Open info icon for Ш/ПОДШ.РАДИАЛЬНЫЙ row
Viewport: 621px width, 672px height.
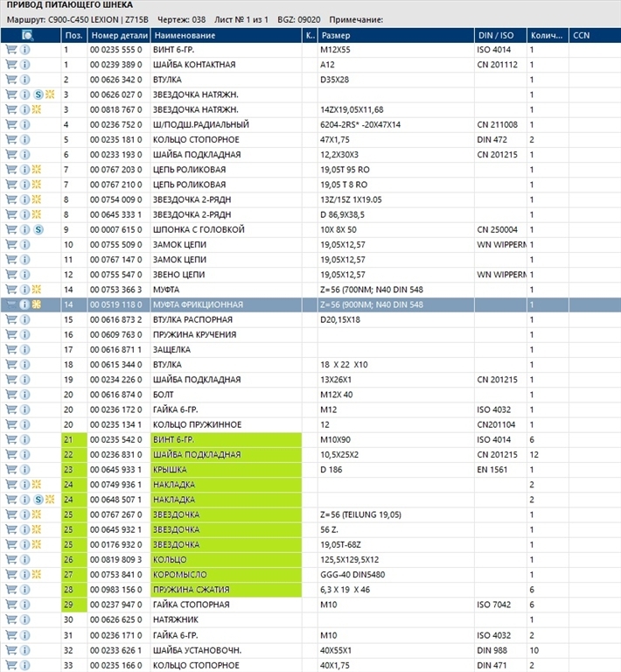point(24,124)
